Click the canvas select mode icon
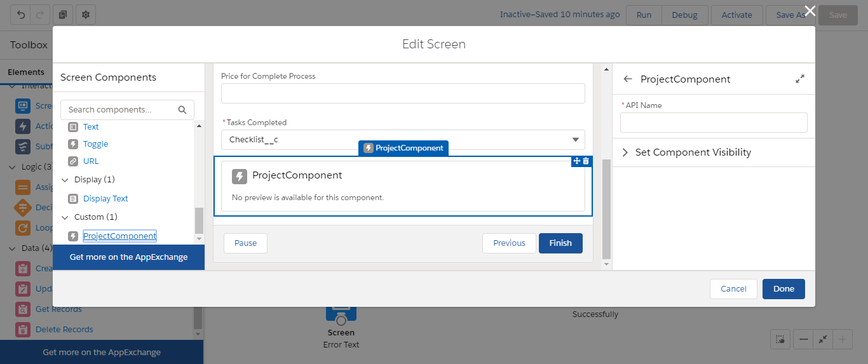Screen dimensions: 868x364 780,340
